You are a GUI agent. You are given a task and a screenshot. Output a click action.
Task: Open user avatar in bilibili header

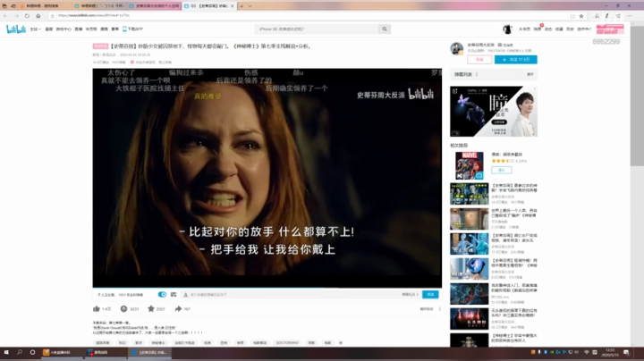(507, 29)
